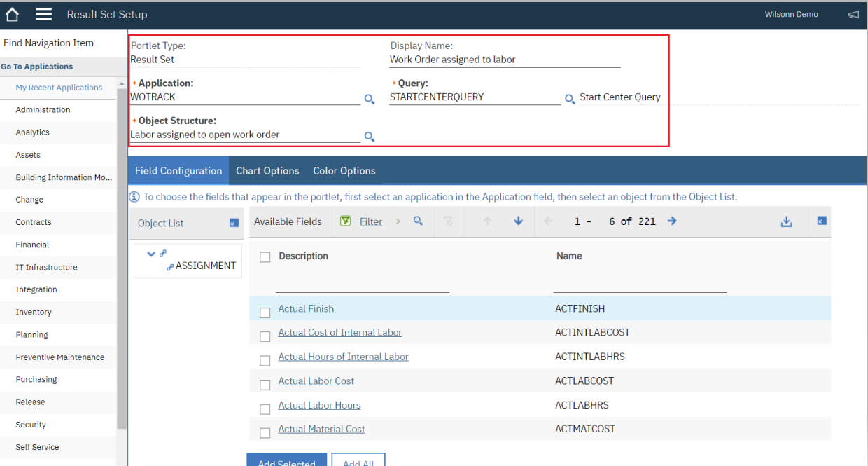Select all fields using the header checkbox

[x=265, y=256]
